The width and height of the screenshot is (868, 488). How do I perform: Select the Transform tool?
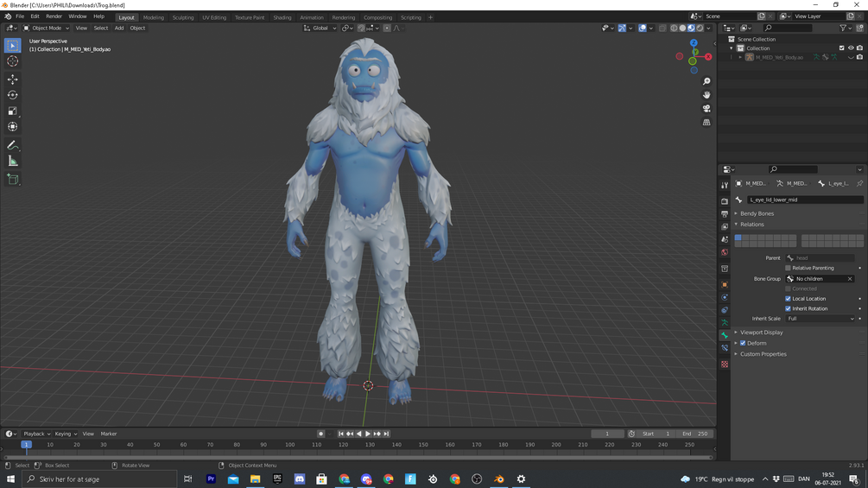[13, 127]
